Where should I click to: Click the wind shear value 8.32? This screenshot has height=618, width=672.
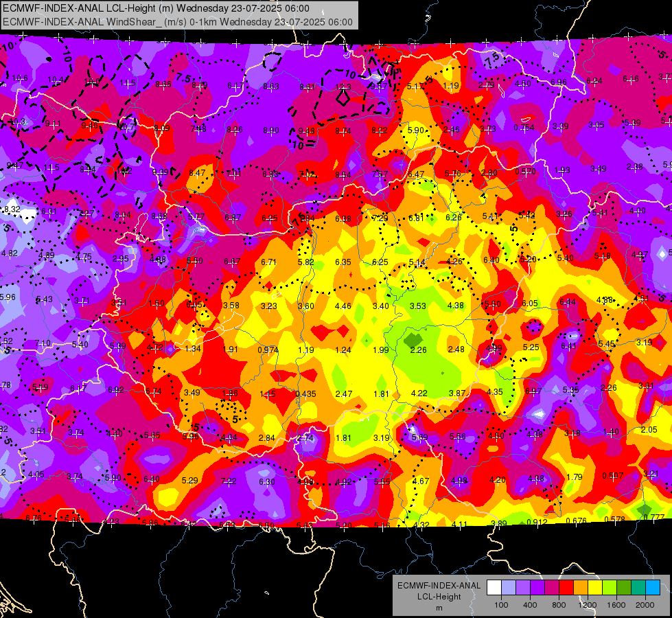[x=12, y=209]
